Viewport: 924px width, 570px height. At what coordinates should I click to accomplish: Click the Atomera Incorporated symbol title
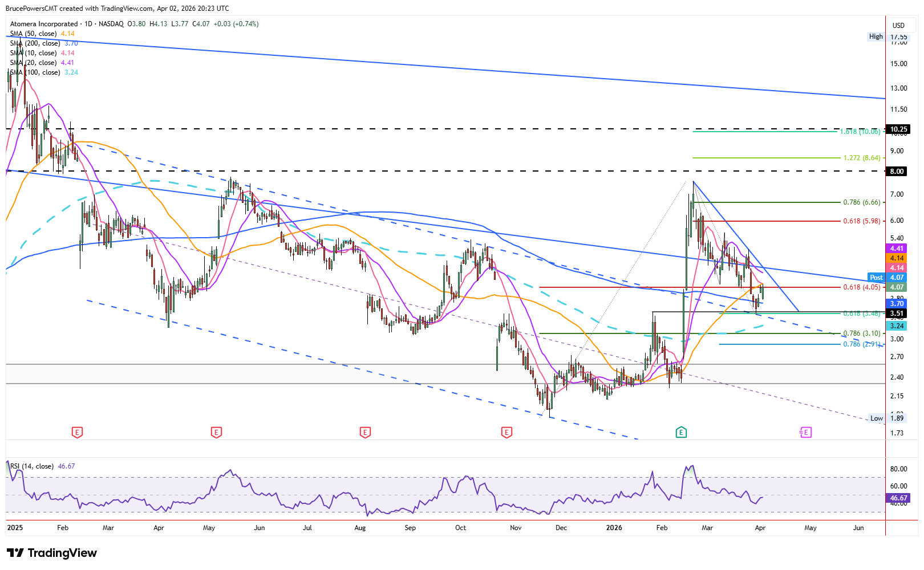tap(44, 24)
